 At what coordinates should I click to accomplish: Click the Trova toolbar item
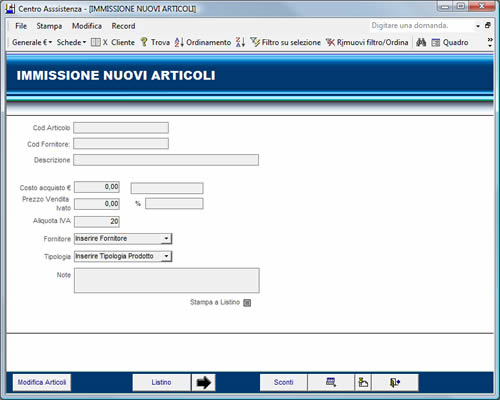155,42
